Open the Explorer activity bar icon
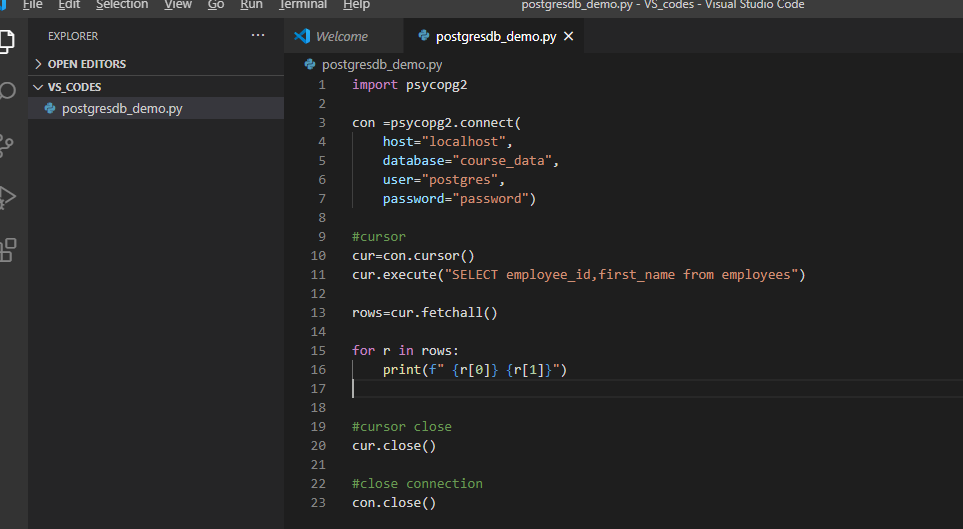This screenshot has width=963, height=529. [6, 41]
